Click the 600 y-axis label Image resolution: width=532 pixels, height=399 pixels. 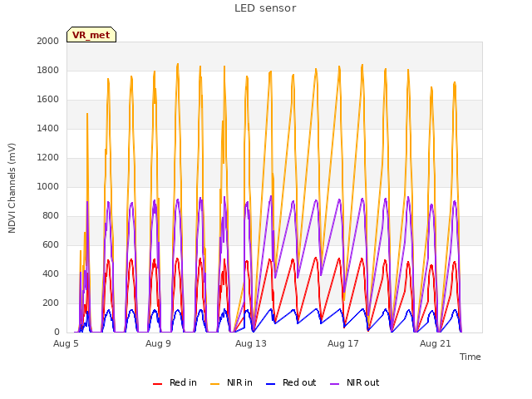pos(51,244)
